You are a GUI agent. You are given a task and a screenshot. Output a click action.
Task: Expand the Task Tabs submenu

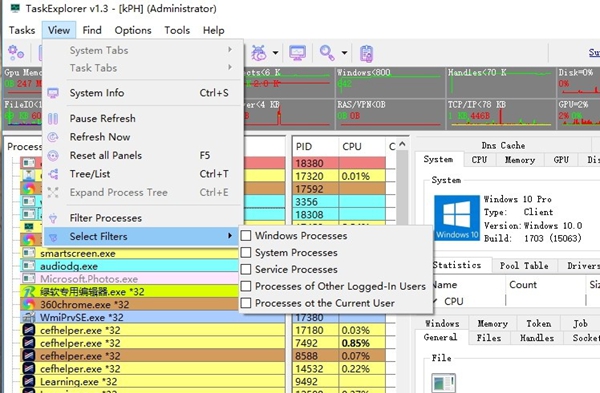[x=230, y=67]
